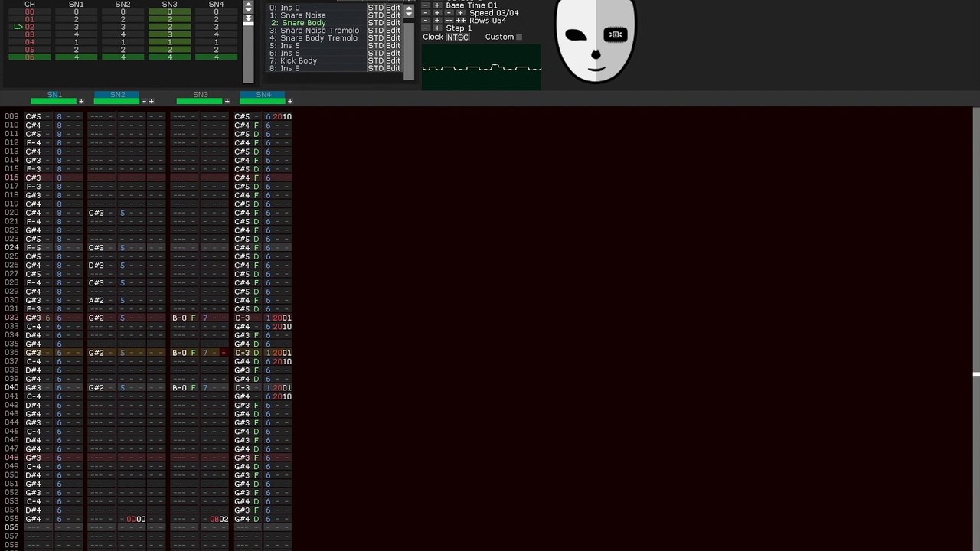Click SN4 cell in matrix row 05
Viewport: 980px width, 551px height.
[x=217, y=50]
